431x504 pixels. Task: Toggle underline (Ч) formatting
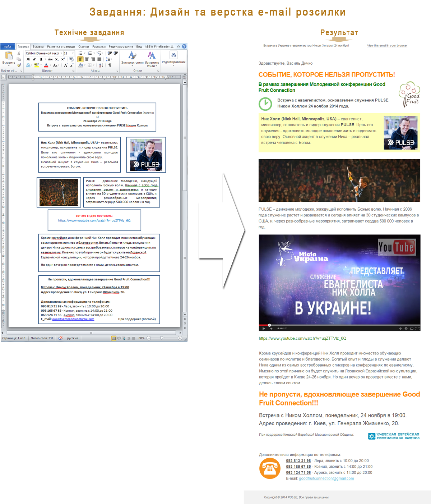[x=41, y=59]
